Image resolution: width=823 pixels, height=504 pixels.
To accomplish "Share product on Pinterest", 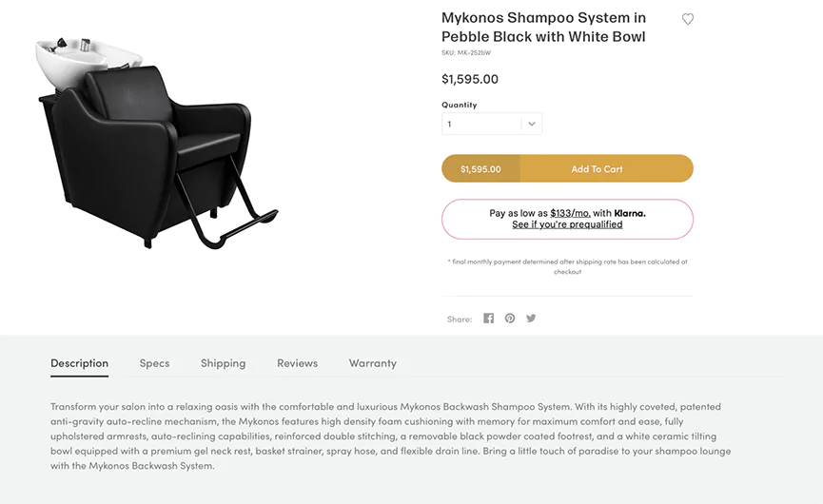I will [510, 319].
